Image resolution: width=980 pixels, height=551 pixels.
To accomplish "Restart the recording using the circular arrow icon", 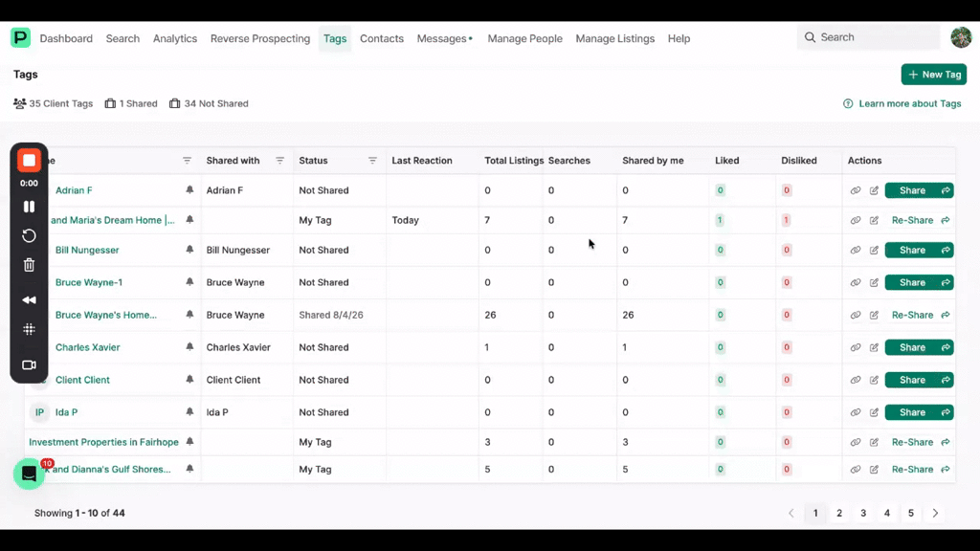I will [x=29, y=235].
